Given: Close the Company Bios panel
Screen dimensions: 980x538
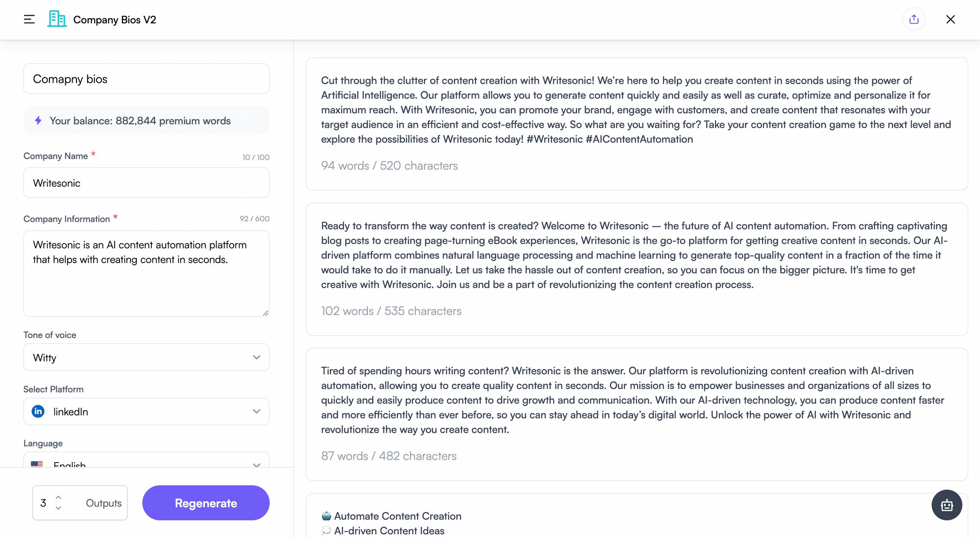Looking at the screenshot, I should pyautogui.click(x=951, y=20).
